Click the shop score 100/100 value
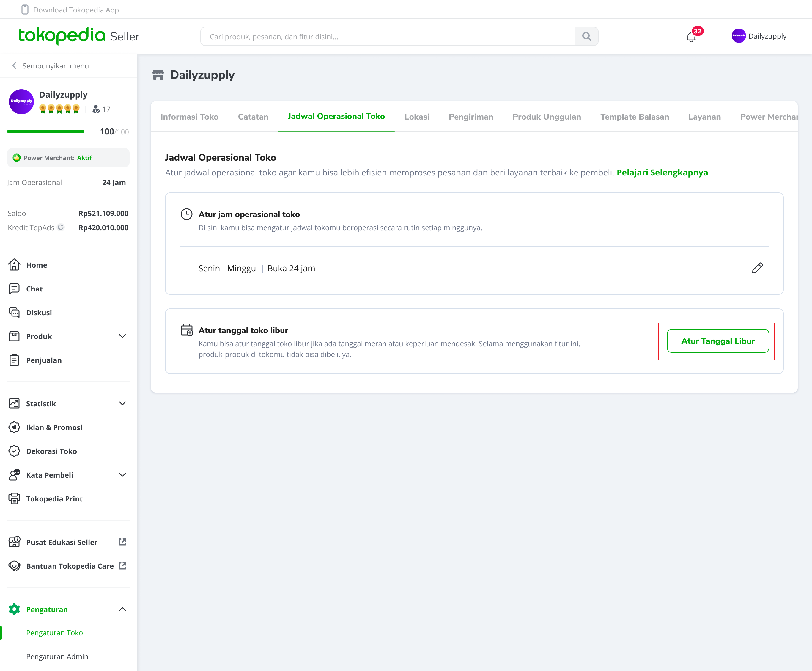 pos(114,131)
